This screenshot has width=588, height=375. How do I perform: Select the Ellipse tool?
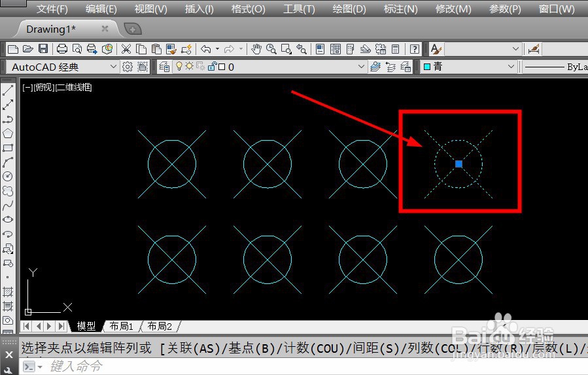tap(8, 219)
